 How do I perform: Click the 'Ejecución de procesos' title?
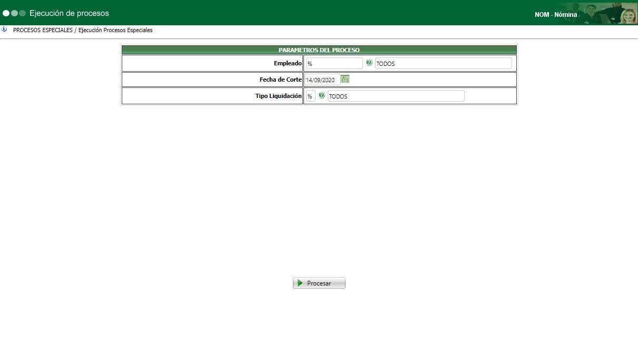pos(69,13)
